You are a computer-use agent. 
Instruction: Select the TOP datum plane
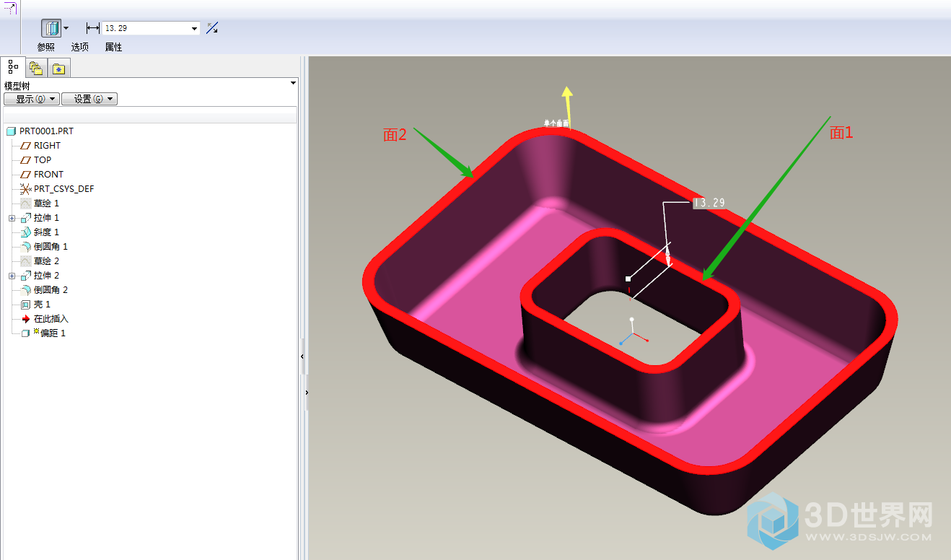pyautogui.click(x=43, y=160)
